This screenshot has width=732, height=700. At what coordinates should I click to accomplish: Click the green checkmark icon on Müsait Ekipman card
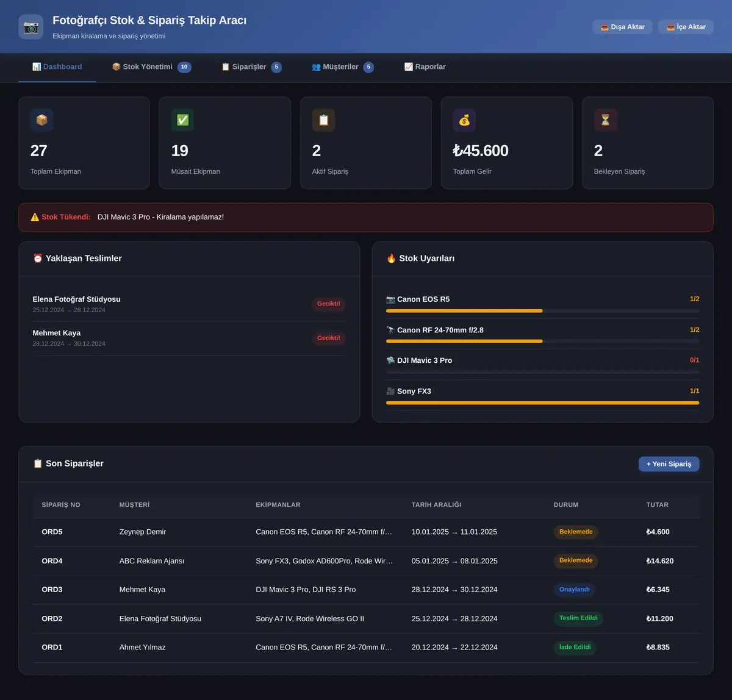pos(182,120)
